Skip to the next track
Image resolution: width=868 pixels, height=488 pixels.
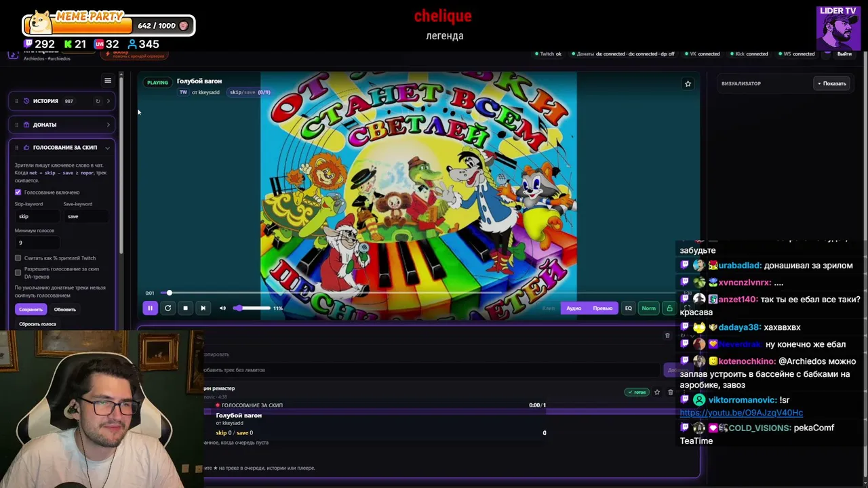(203, 308)
